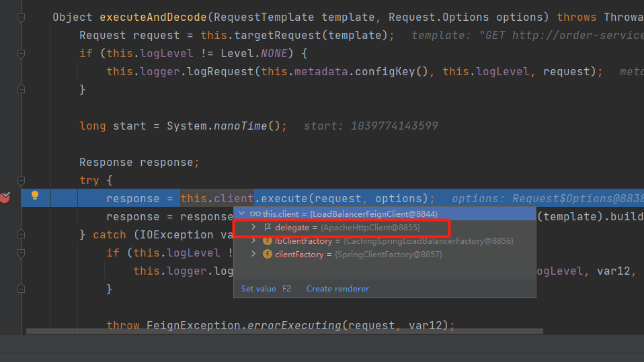Viewport: 644px width, 362px height.
Task: Expand the lbClientFactory node
Action: click(x=253, y=241)
